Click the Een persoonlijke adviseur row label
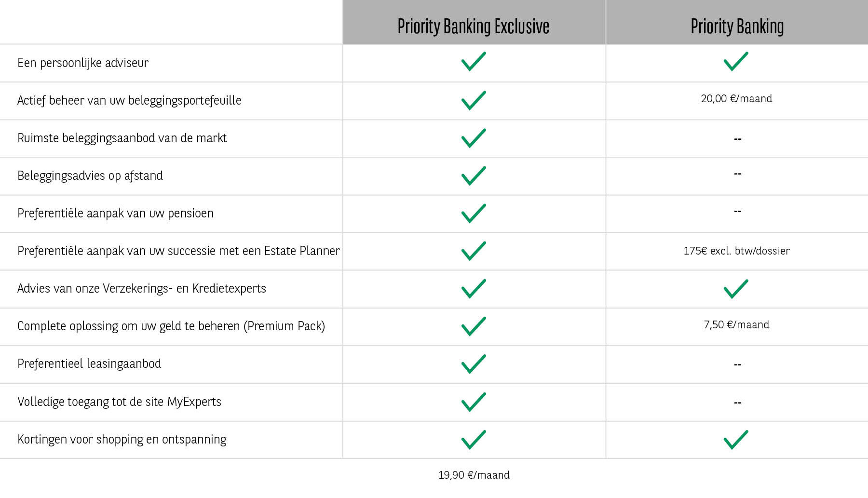The image size is (868, 498). click(x=83, y=63)
